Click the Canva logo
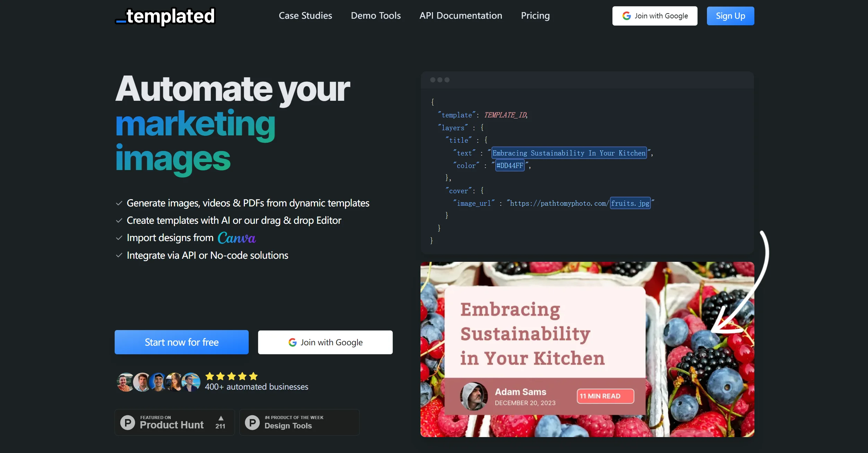The height and width of the screenshot is (453, 868). 237,238
